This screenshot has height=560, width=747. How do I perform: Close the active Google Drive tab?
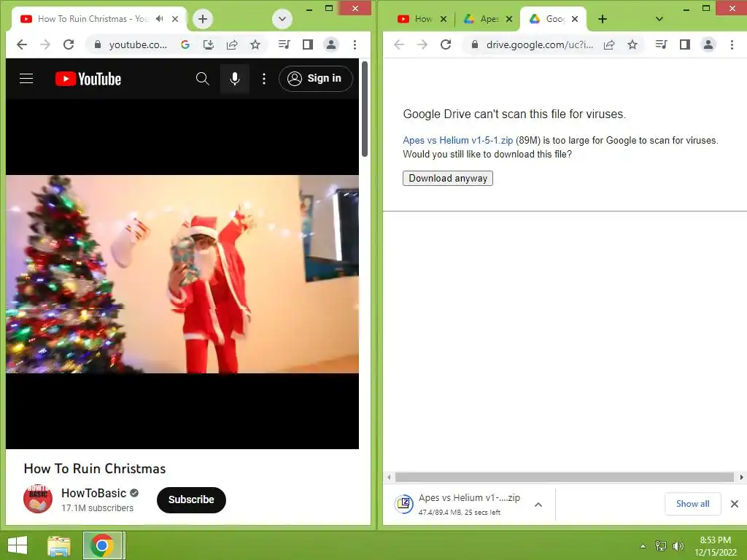[x=575, y=19]
